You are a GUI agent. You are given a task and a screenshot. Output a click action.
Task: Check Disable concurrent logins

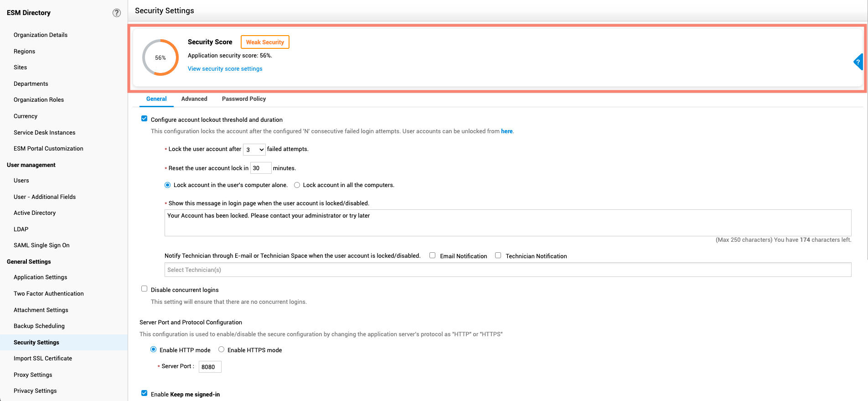(145, 289)
